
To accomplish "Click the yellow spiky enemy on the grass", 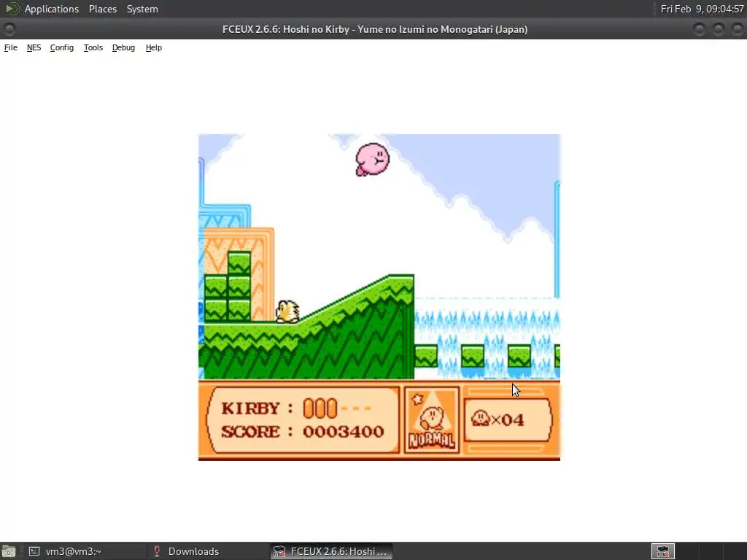I will 287,312.
